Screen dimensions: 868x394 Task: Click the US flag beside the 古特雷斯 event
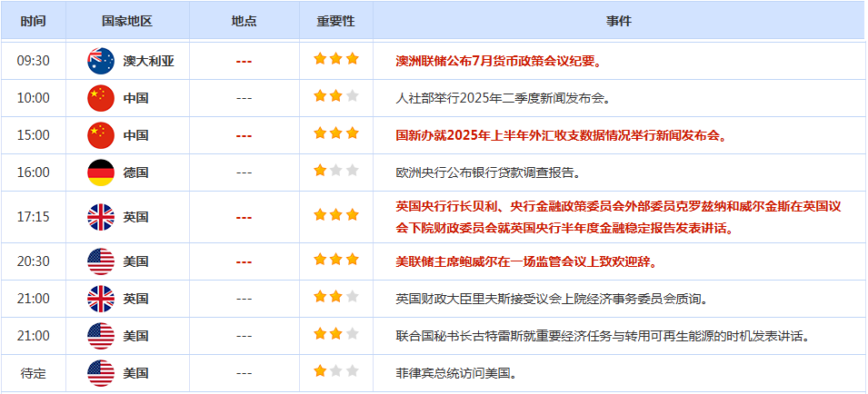point(101,336)
